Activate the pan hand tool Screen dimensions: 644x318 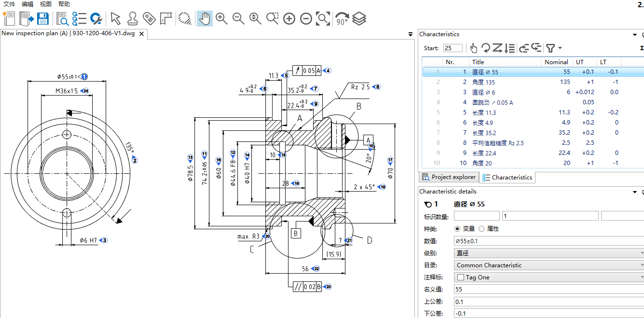[205, 19]
